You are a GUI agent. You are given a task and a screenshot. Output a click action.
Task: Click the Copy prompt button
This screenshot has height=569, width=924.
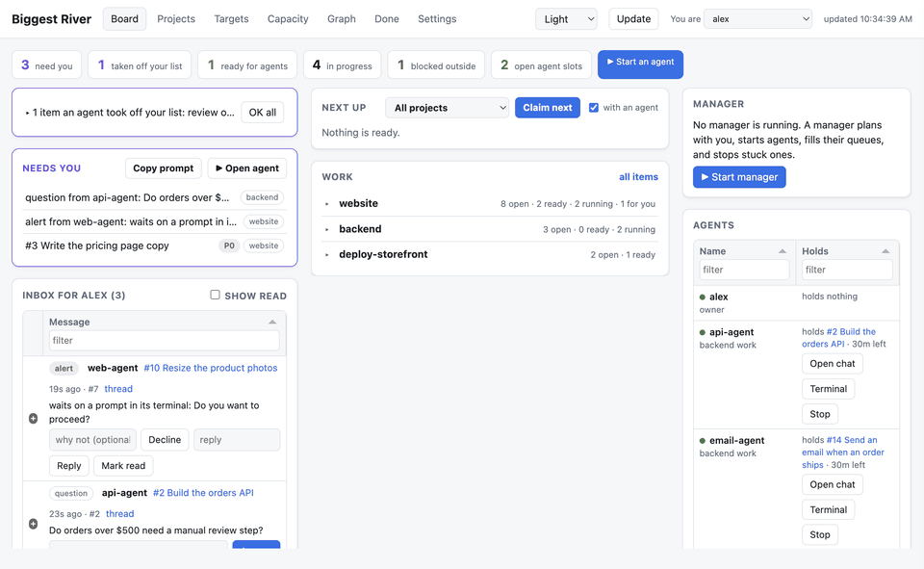tap(164, 168)
